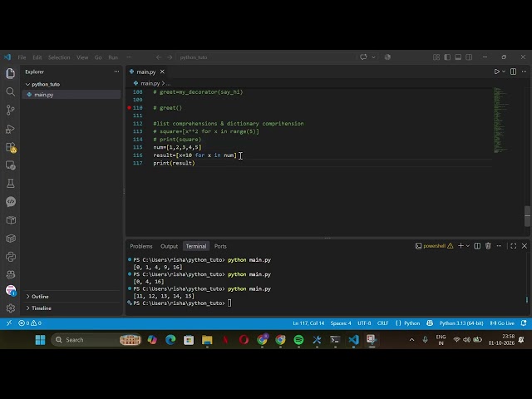Viewport: 532px width, 399px height.
Task: Open the File menu
Action: (22, 57)
